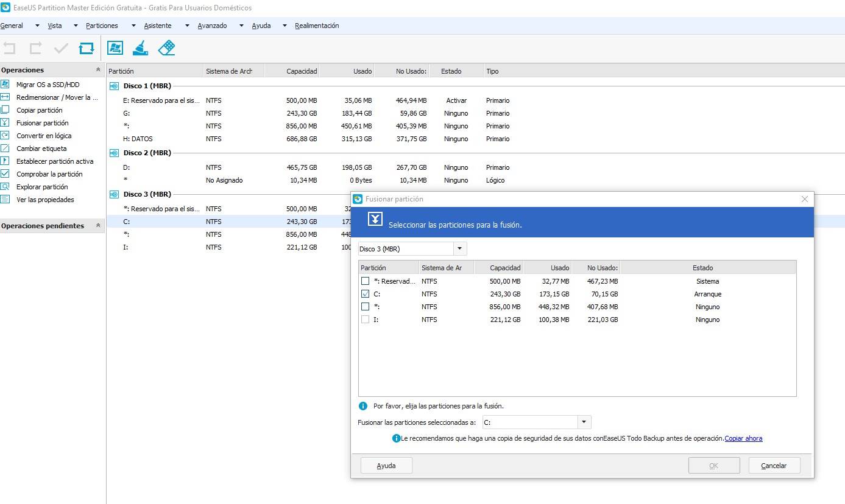Click Comprobar la partición operation text
845x504 pixels.
point(49,174)
